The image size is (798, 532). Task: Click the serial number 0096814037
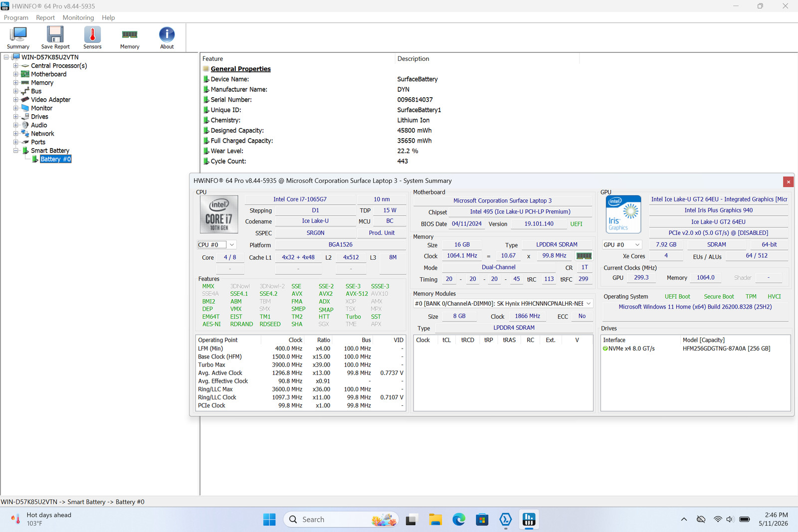point(415,100)
